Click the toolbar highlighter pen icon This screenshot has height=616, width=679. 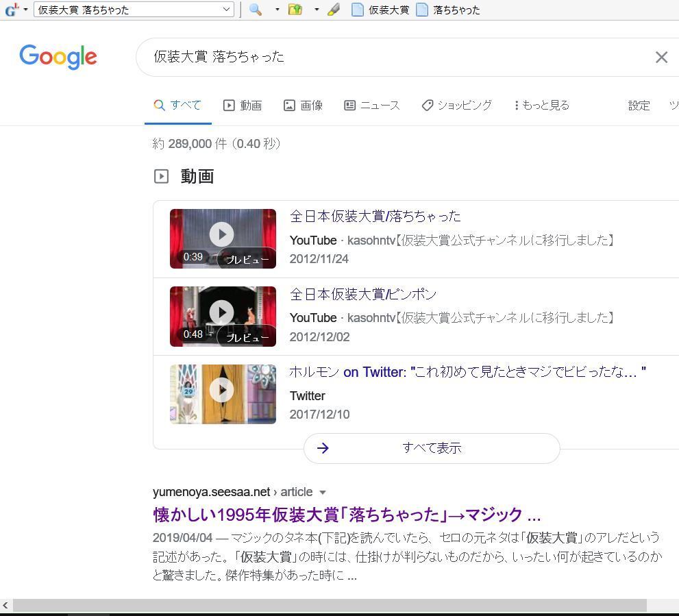point(334,10)
